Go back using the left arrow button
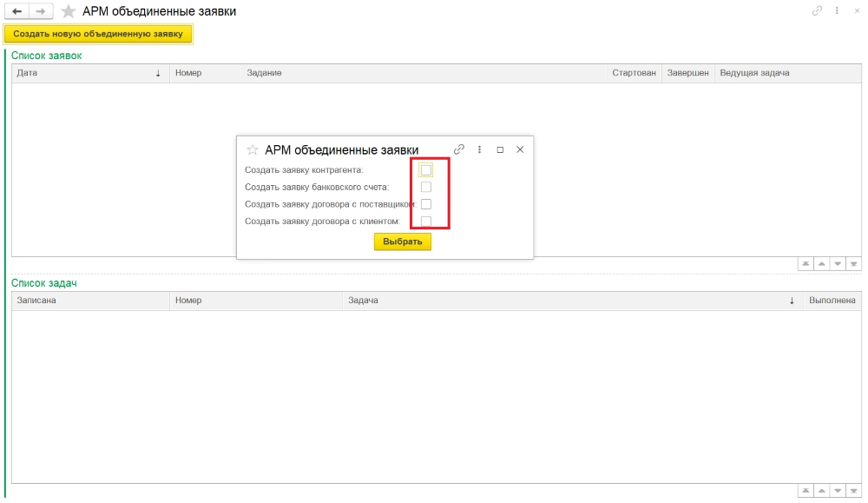868x503 pixels. tap(17, 11)
